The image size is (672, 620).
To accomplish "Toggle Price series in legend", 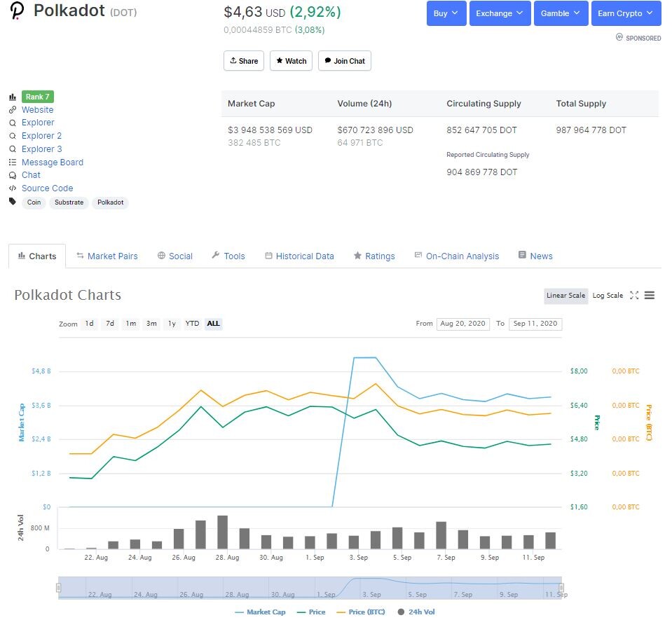I will (x=311, y=612).
